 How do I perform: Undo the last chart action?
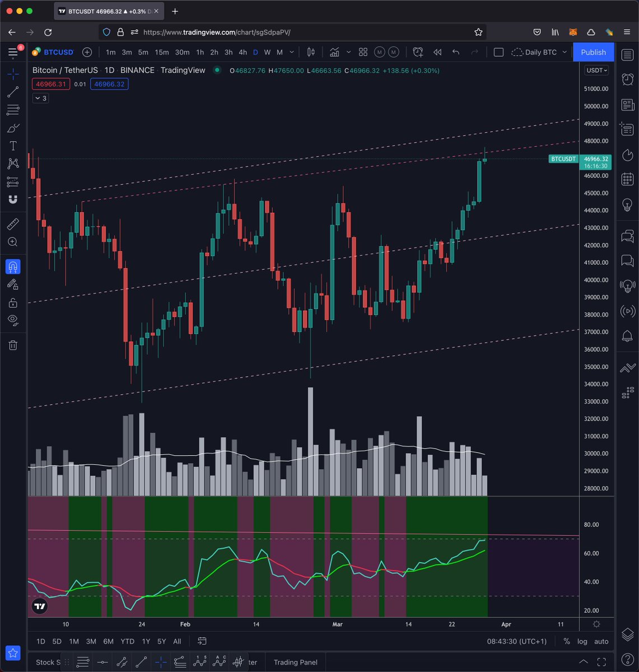[x=456, y=52]
